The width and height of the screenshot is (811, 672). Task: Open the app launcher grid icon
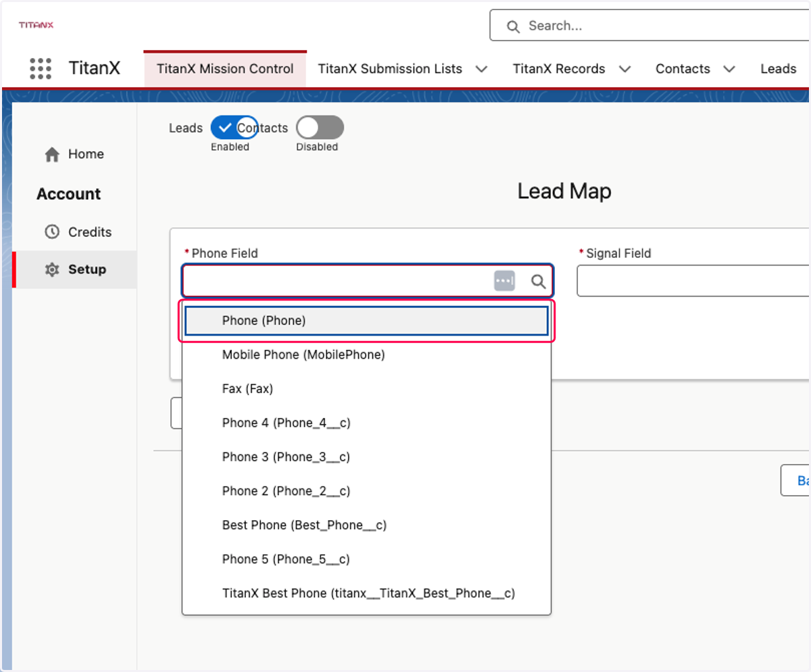(x=41, y=69)
